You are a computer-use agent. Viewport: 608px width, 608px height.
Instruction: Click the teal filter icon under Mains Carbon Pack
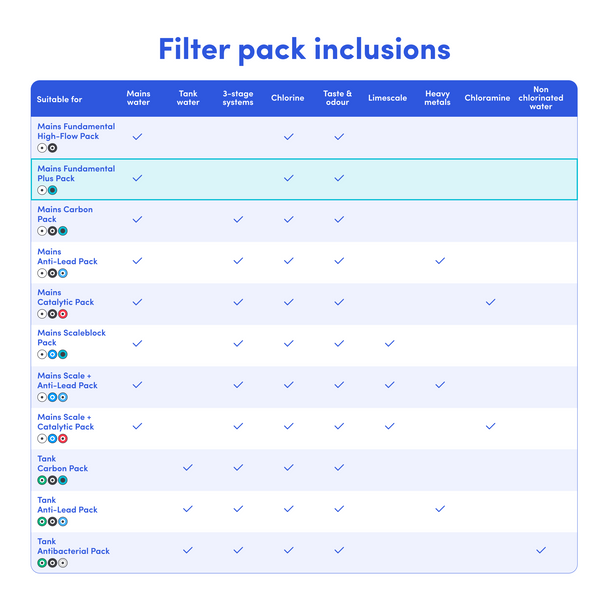point(63,231)
